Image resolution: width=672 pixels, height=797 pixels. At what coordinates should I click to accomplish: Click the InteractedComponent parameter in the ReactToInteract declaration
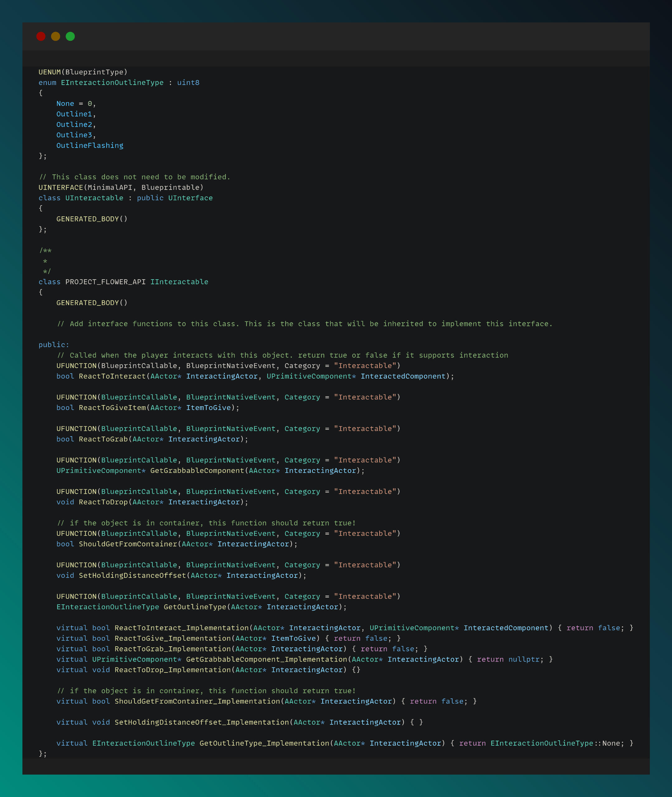(403, 376)
